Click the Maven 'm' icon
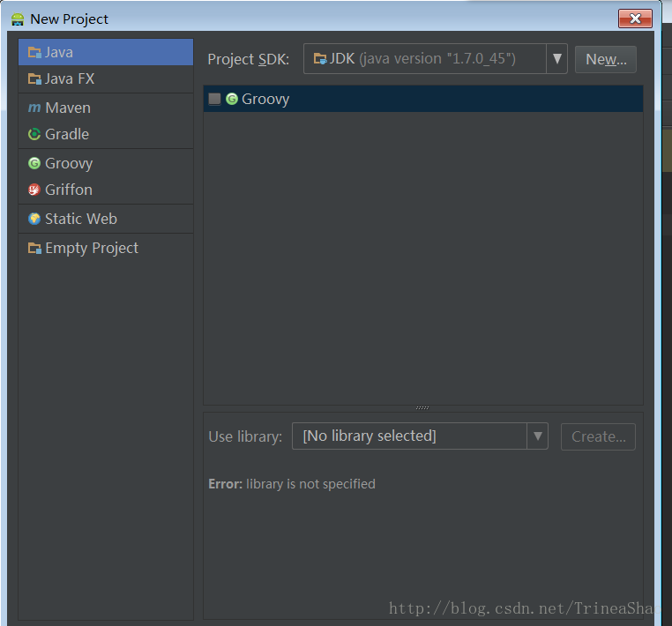 pos(34,108)
